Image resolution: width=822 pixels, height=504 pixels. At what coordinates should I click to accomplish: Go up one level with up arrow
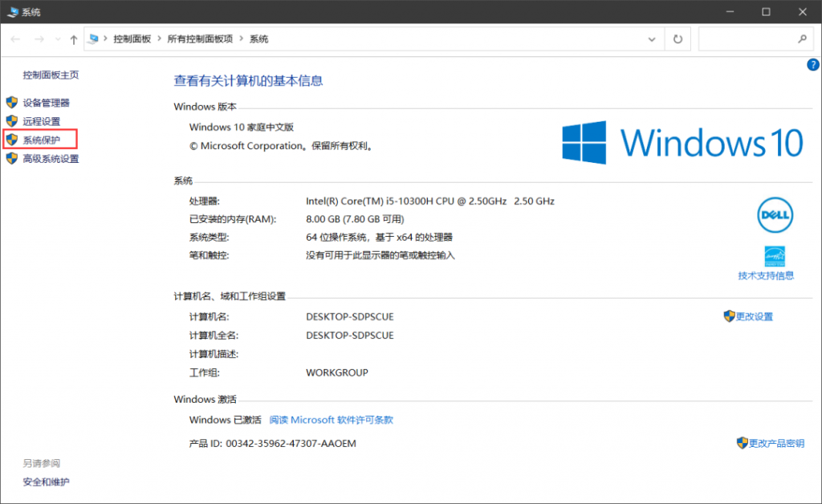pos(74,39)
